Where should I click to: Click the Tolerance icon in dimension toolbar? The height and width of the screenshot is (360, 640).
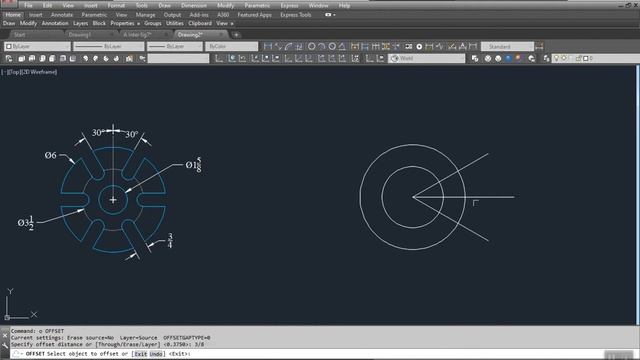coord(409,47)
